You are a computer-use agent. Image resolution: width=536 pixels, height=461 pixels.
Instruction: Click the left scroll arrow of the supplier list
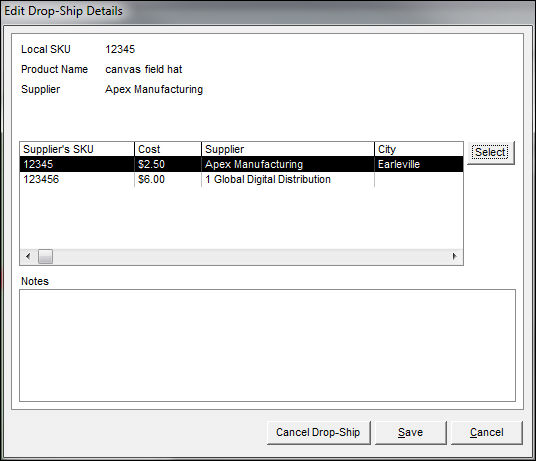(x=28, y=256)
